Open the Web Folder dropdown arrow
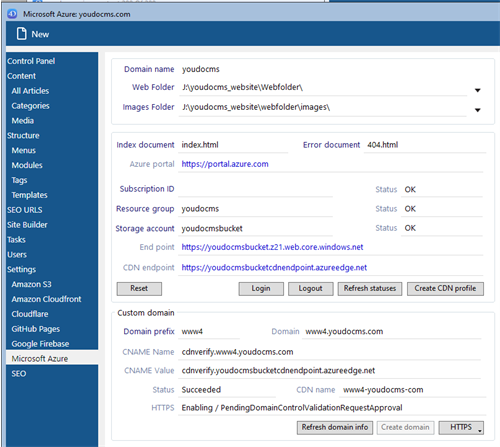This screenshot has height=447, width=500. click(x=478, y=90)
